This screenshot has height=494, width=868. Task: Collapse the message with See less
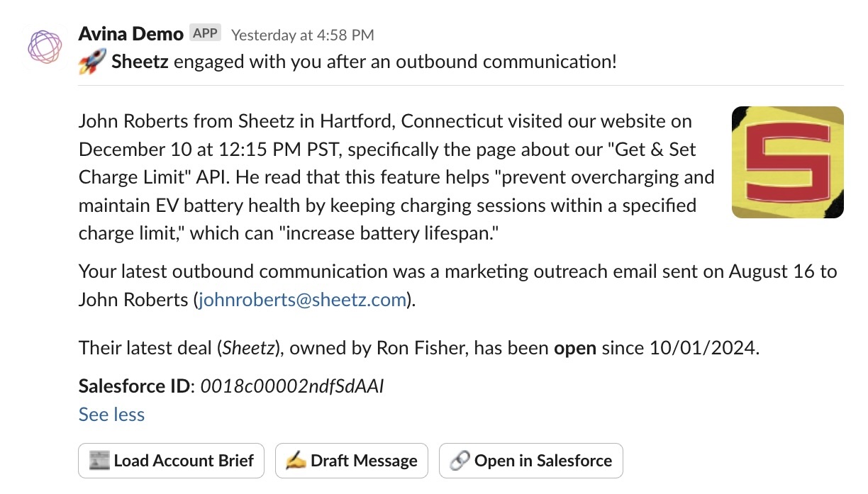(x=111, y=415)
